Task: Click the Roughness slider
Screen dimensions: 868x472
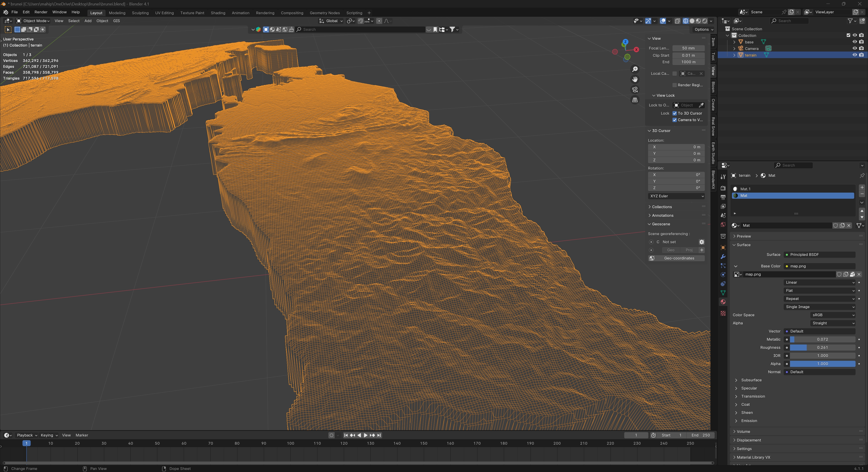Action: click(822, 347)
